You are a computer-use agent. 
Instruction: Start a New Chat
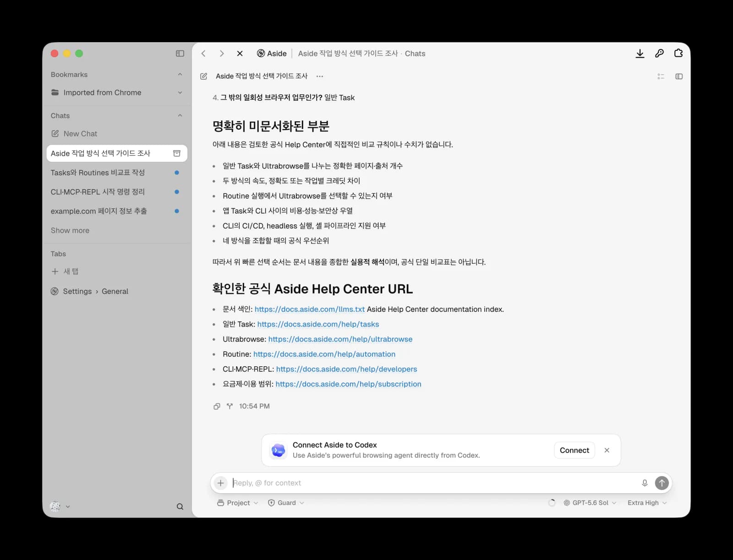click(x=117, y=134)
